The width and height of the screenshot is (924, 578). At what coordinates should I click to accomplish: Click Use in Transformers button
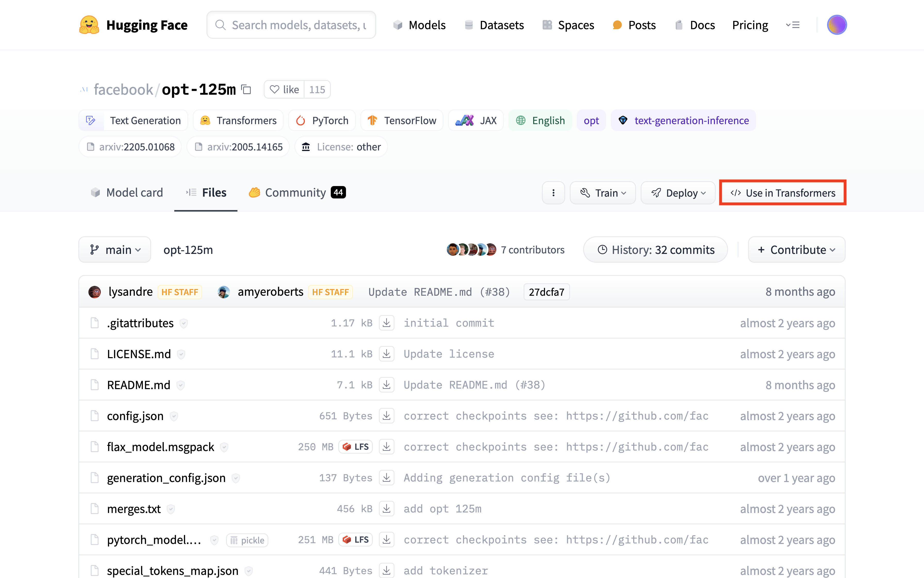click(x=783, y=193)
